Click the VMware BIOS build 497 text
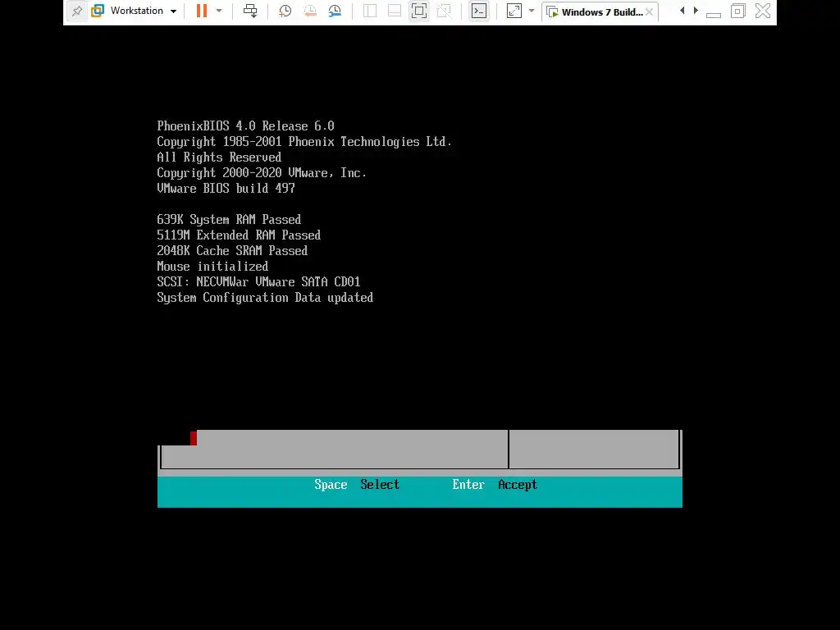840x630 pixels. [x=226, y=188]
